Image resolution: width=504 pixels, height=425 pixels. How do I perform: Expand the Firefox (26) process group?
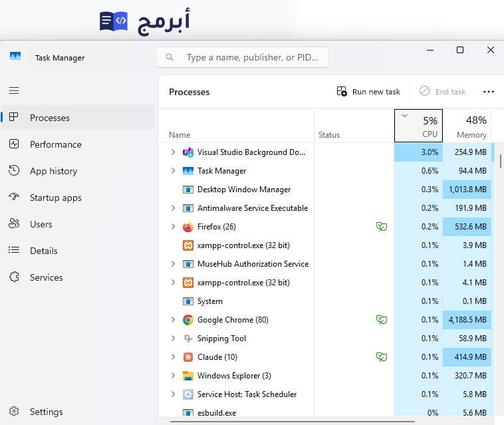pos(174,227)
